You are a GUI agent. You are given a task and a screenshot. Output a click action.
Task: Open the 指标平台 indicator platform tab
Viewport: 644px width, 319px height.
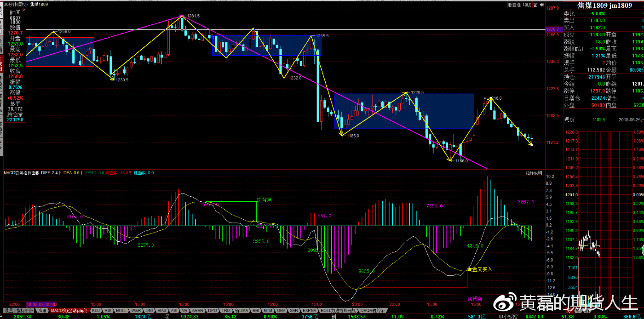click(x=25, y=311)
